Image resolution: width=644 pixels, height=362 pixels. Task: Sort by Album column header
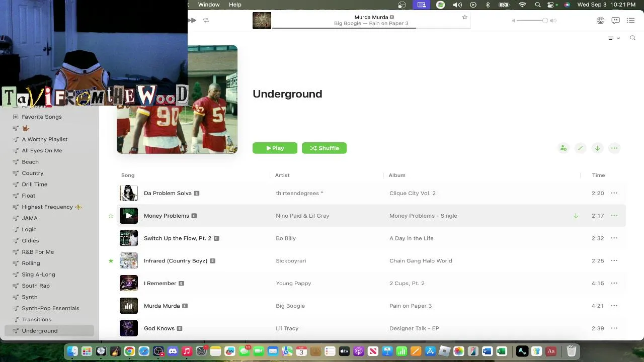point(397,175)
